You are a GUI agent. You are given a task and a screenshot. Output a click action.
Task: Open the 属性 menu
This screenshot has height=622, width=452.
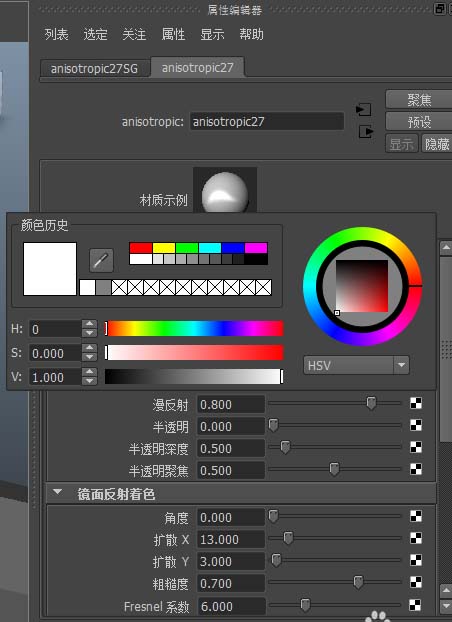click(173, 35)
